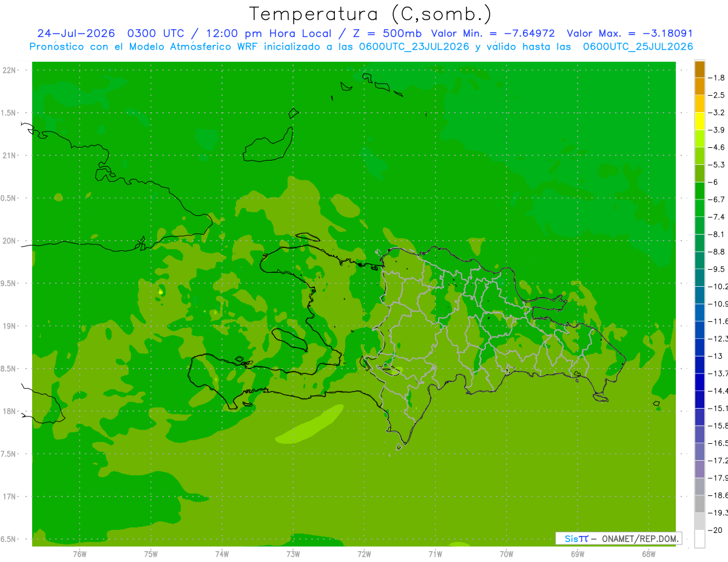Click the "22N" latitude label
This screenshot has height=562, width=728.
pos(10,70)
